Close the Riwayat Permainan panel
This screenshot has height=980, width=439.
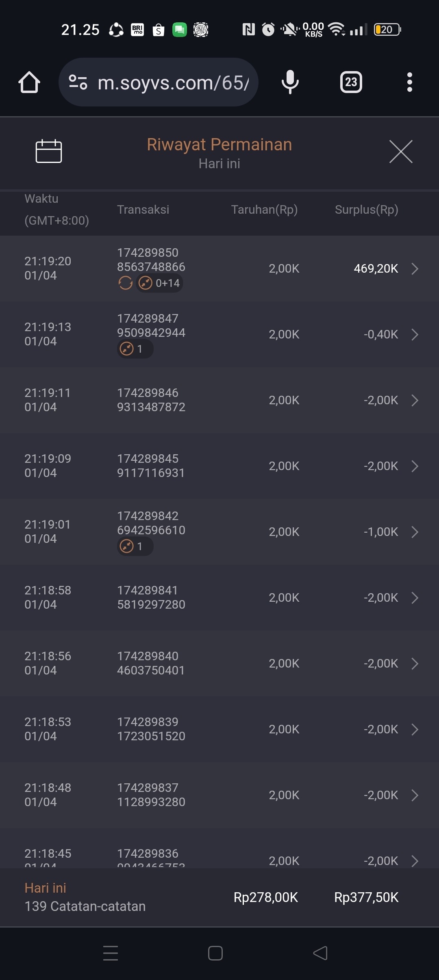click(x=401, y=152)
